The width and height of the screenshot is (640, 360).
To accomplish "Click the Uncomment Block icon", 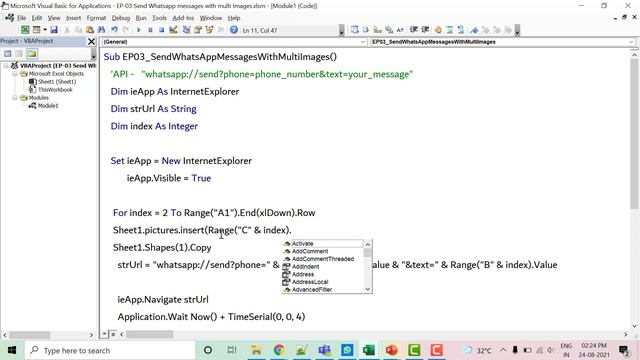I will click(461, 30).
